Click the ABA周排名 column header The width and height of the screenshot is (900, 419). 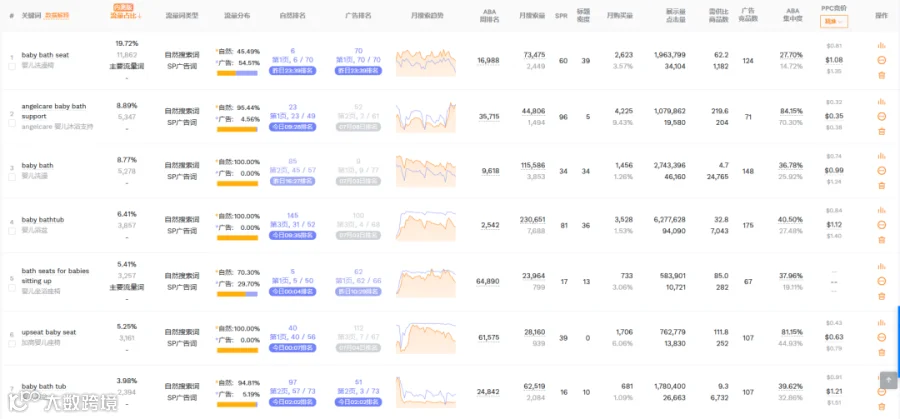coord(489,15)
